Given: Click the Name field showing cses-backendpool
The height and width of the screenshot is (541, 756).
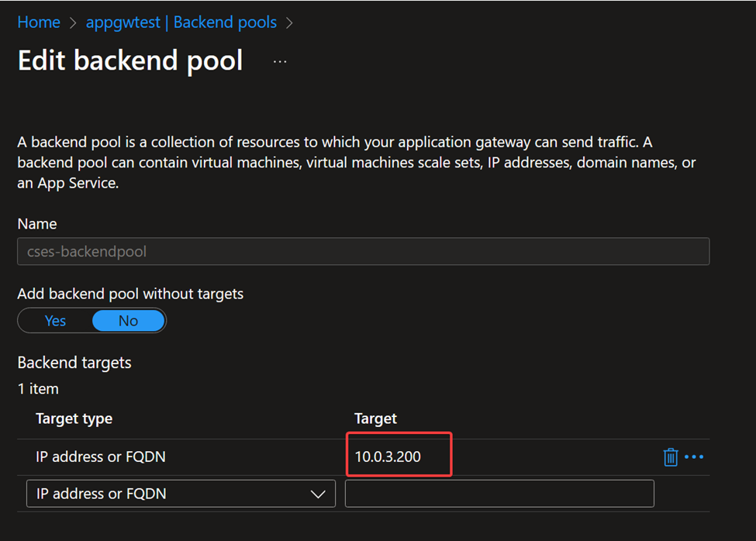Looking at the screenshot, I should click(363, 252).
